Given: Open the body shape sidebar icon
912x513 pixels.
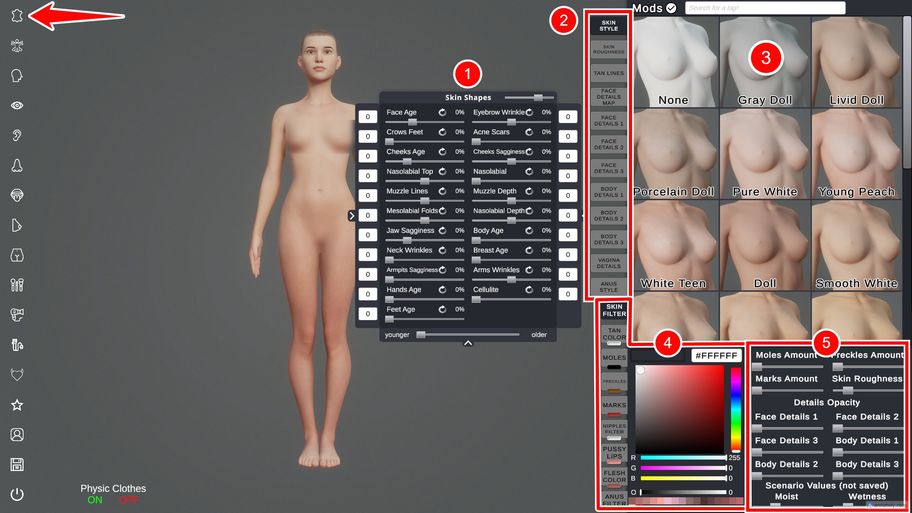Looking at the screenshot, I should click(17, 46).
